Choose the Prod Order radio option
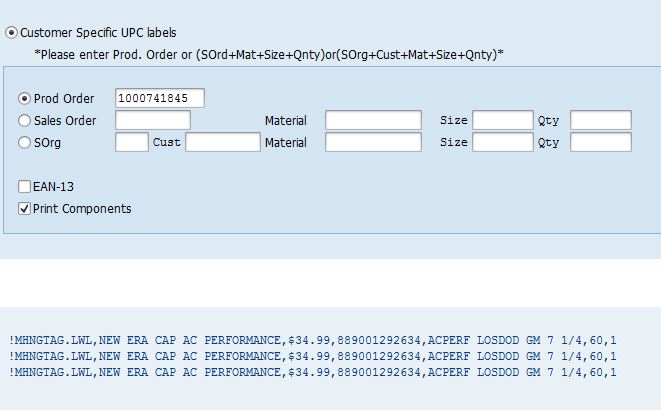The height and width of the screenshot is (410, 661). [25, 98]
